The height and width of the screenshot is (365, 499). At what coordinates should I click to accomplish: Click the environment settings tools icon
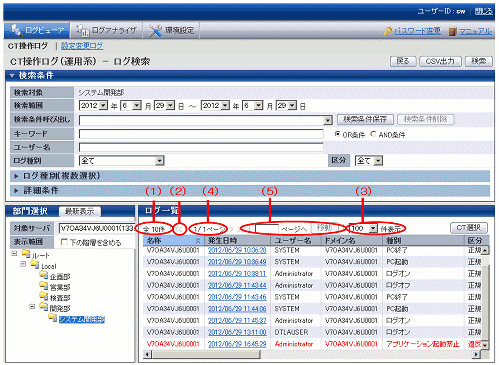pyautogui.click(x=155, y=31)
